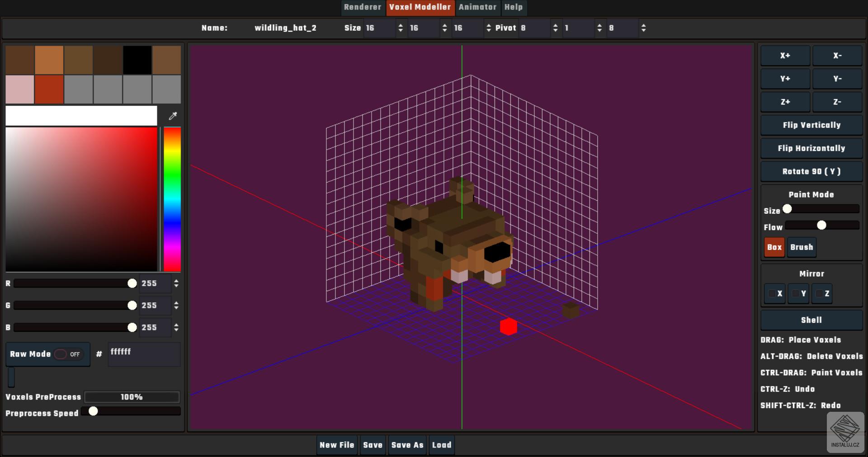Click the hue spectrum bar
The height and width of the screenshot is (457, 868).
172,199
